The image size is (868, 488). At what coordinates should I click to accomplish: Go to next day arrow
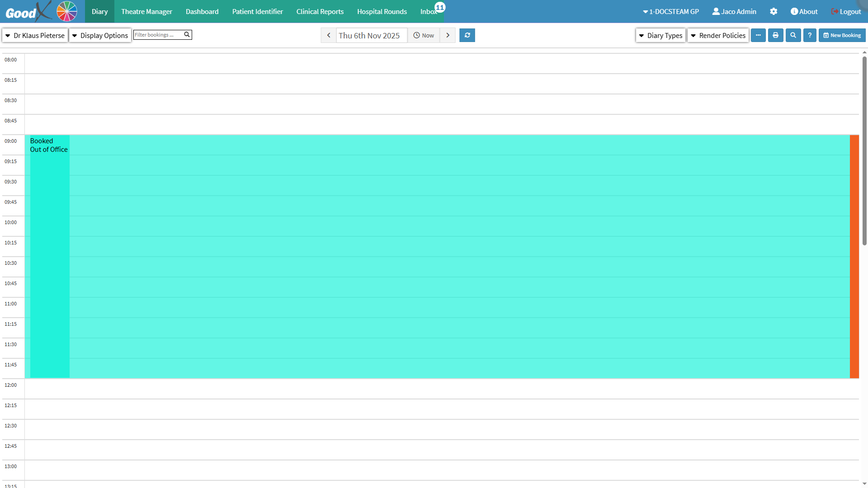[x=448, y=35]
